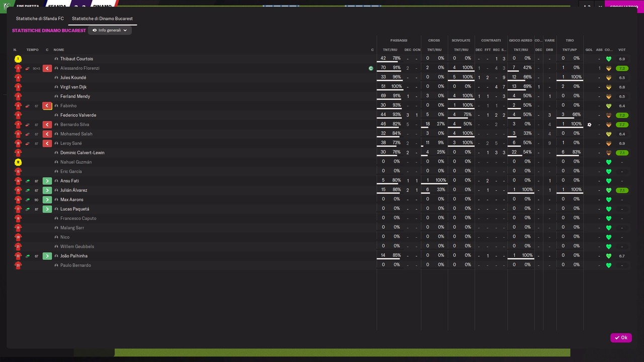Sort by the DRB column header
This screenshot has width=644, height=362.
pos(549,50)
